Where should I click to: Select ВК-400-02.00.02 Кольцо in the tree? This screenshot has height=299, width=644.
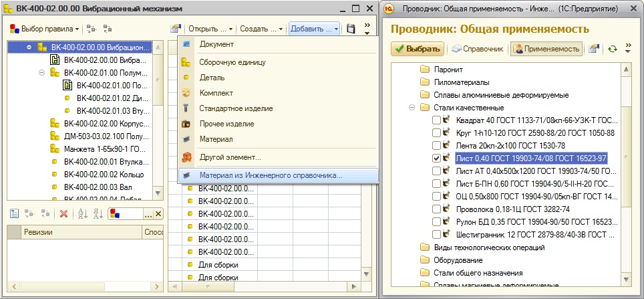pyautogui.click(x=104, y=175)
